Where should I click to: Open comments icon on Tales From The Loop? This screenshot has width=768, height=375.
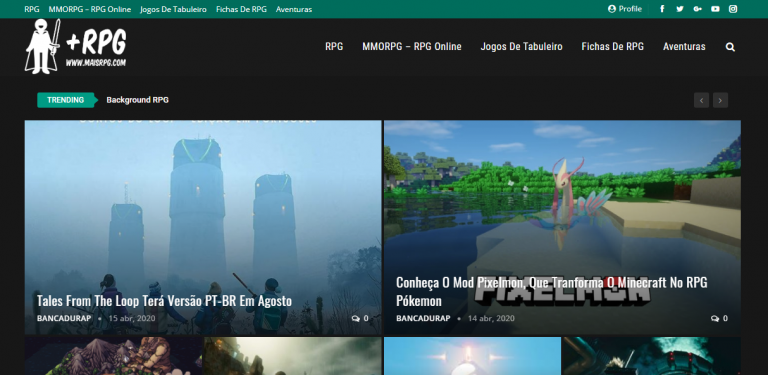(356, 318)
